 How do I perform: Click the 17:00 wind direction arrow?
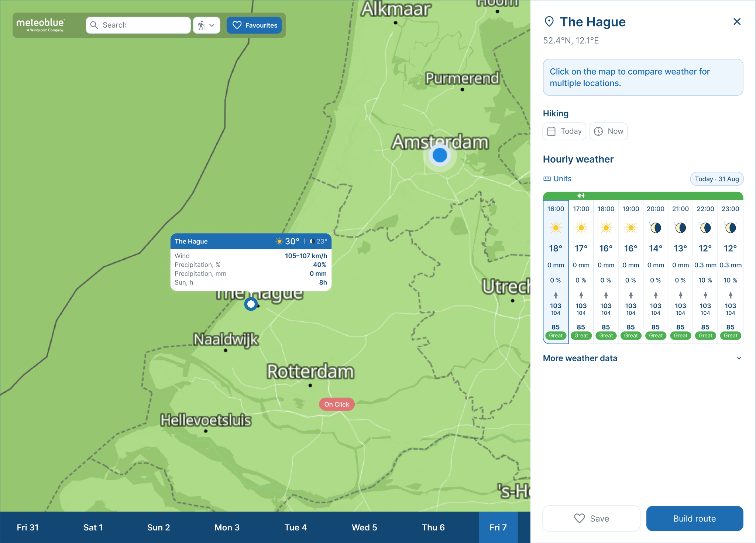coord(581,295)
